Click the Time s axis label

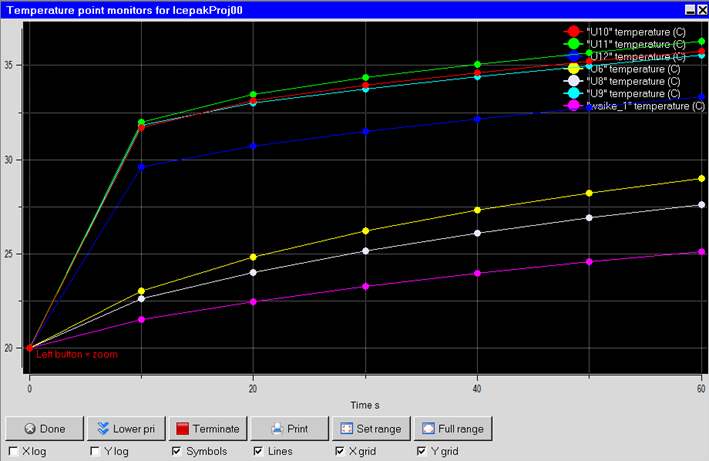tap(365, 405)
